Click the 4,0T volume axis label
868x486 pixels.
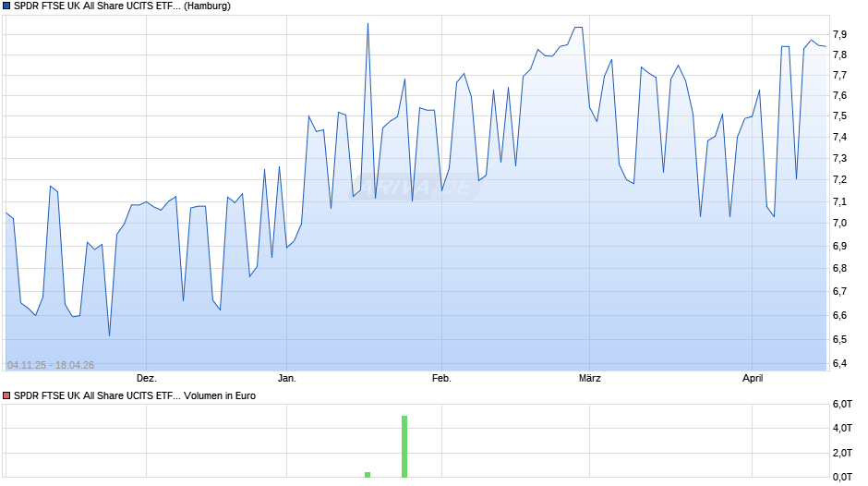click(842, 429)
